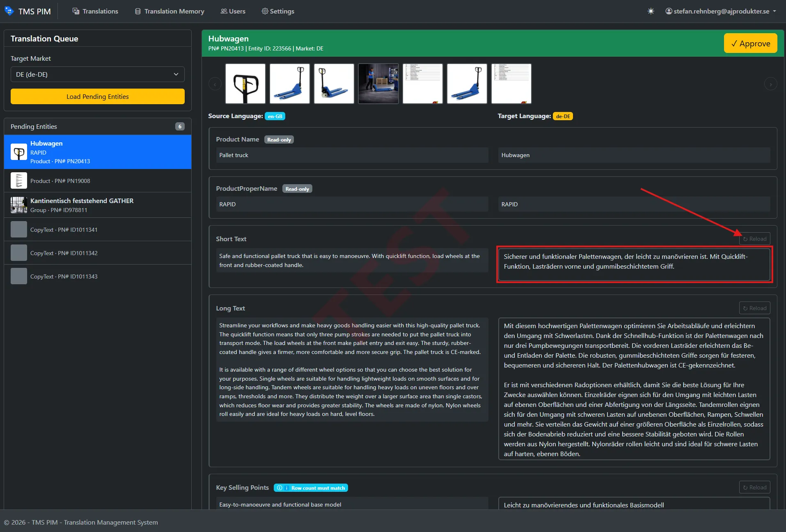Click the next image carousel arrow

coord(770,84)
